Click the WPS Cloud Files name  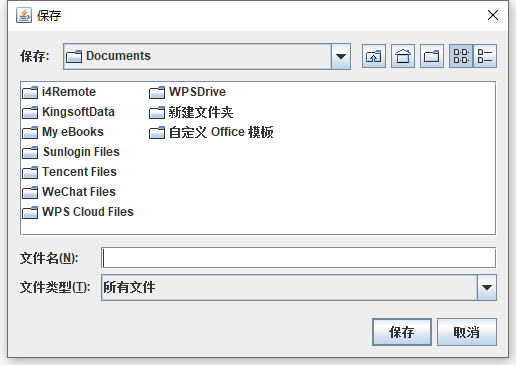click(88, 212)
